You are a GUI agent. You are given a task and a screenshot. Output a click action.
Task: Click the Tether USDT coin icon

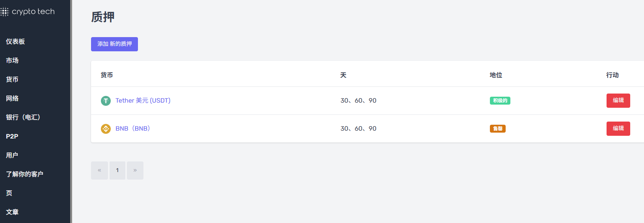(106, 101)
